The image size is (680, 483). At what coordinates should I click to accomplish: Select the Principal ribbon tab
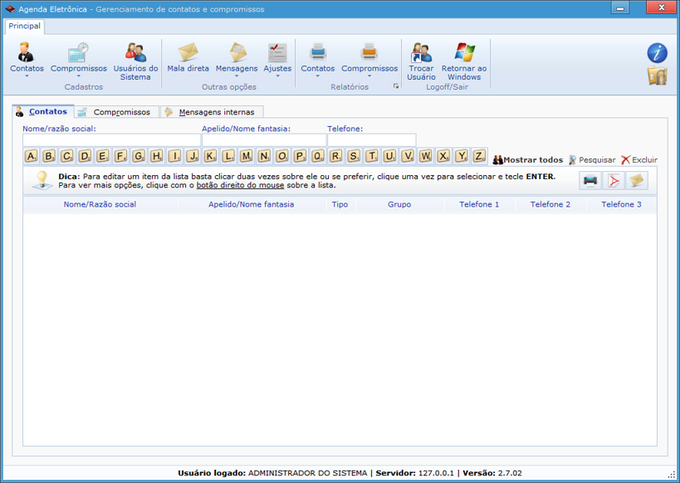coord(24,26)
